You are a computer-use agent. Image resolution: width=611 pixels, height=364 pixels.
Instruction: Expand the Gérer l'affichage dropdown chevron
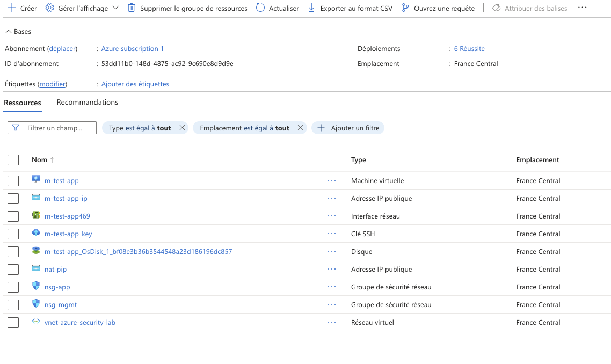click(x=116, y=8)
